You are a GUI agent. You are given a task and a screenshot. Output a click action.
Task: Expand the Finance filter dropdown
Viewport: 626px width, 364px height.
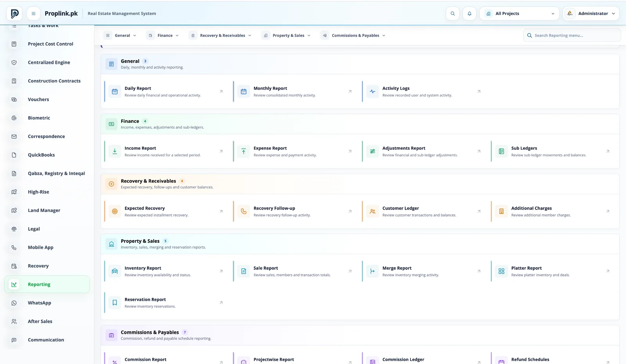pyautogui.click(x=163, y=36)
